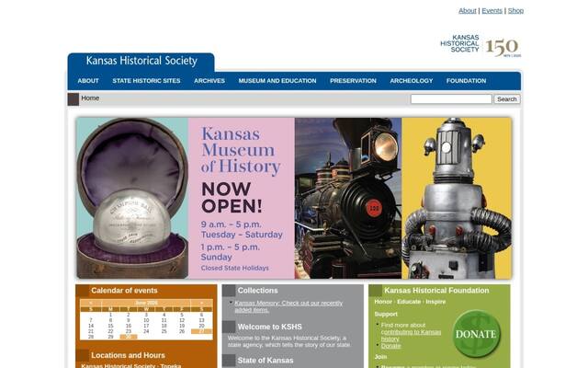
Task: Go to previous month in calendar
Action: pyautogui.click(x=91, y=303)
